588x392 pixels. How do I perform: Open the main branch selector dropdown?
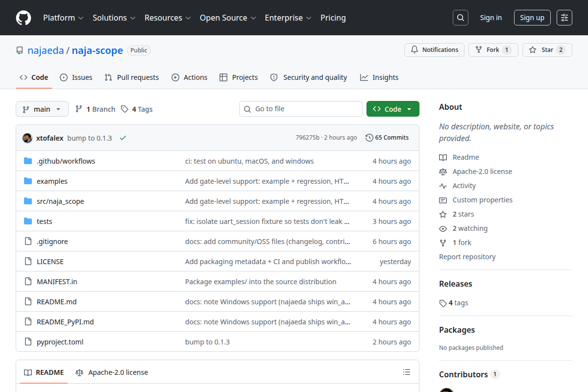[x=42, y=109]
